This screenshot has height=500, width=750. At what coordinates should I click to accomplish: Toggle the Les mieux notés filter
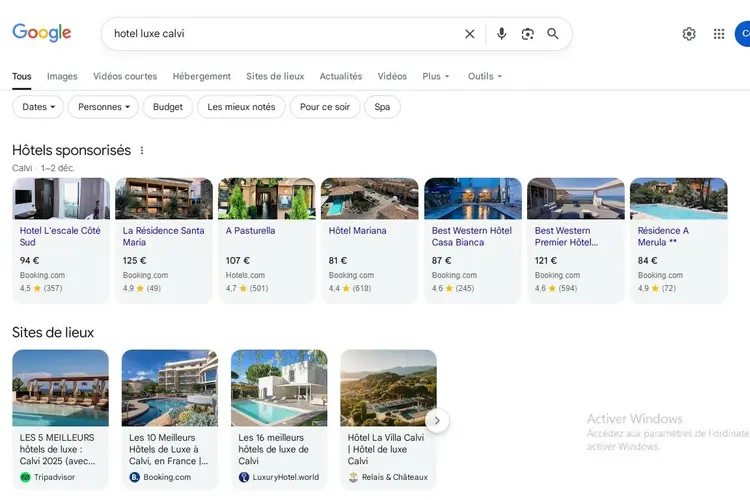241,107
